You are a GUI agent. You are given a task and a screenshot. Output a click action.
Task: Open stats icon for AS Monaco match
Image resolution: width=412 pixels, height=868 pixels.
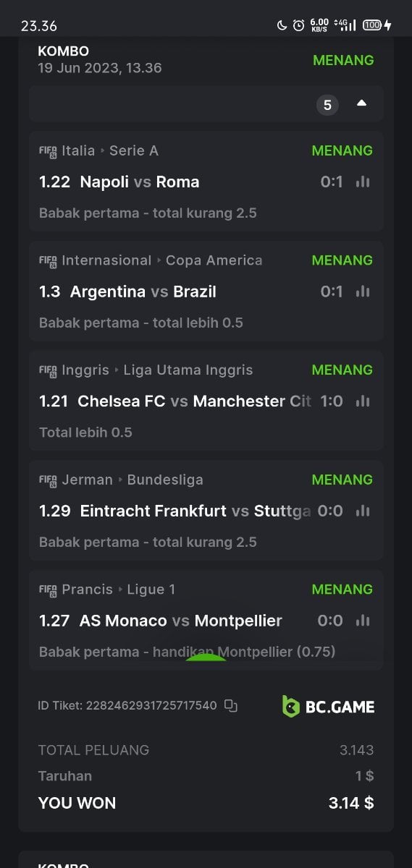pos(363,621)
